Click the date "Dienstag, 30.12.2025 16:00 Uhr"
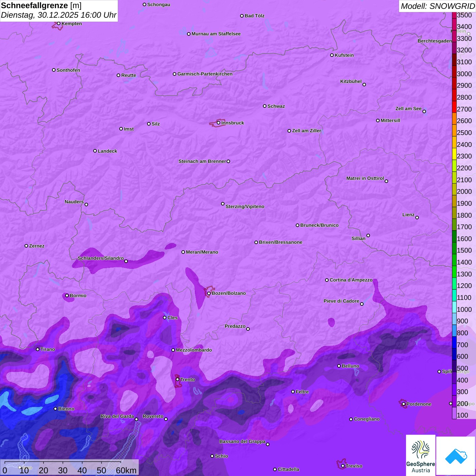 click(x=58, y=15)
